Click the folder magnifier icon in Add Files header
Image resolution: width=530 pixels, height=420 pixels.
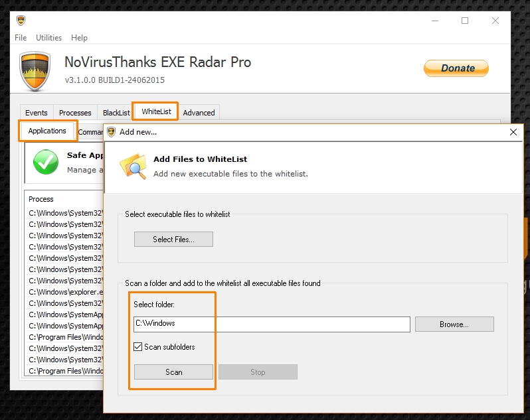pos(133,166)
